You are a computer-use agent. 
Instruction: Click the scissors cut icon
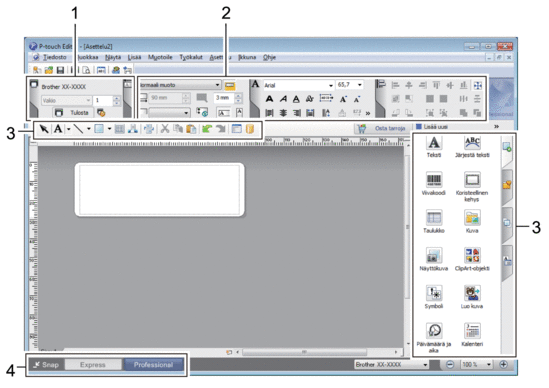[165, 129]
